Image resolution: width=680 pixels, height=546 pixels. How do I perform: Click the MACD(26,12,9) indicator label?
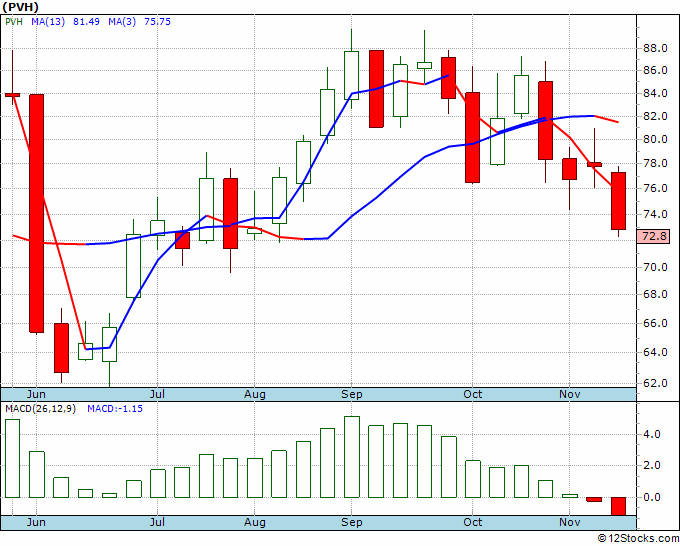coord(40,409)
